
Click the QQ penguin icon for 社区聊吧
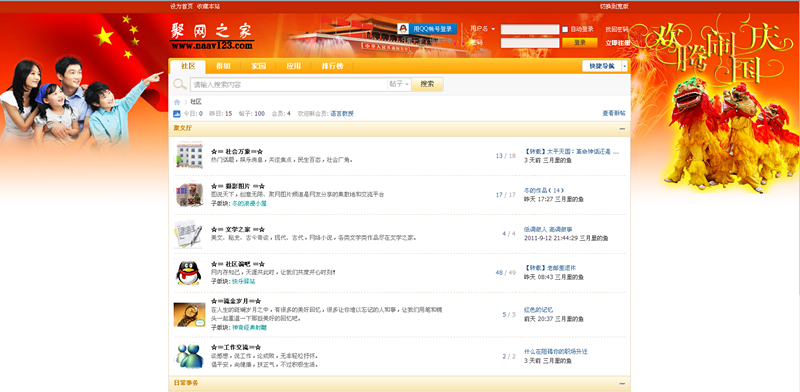tap(189, 273)
